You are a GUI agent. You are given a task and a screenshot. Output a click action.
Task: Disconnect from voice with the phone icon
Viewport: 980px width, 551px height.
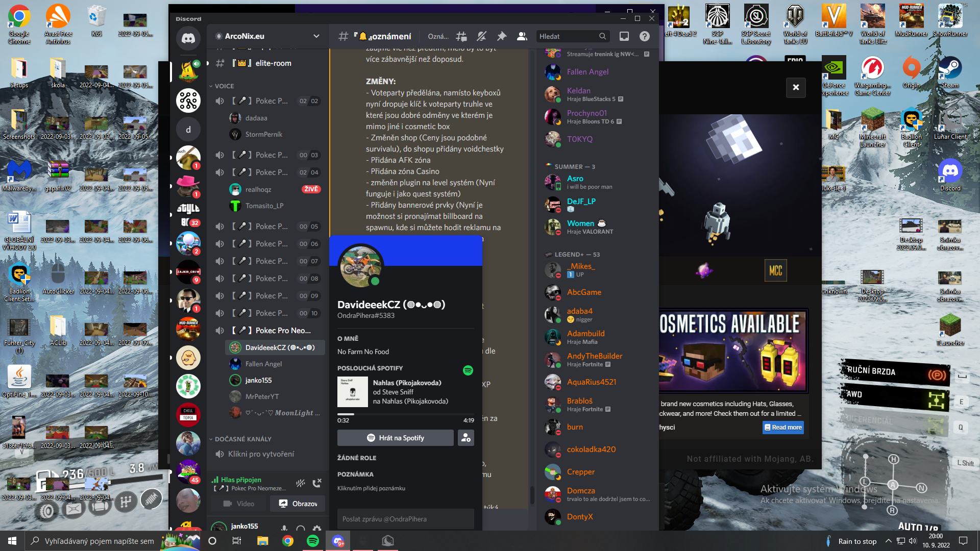point(317,483)
